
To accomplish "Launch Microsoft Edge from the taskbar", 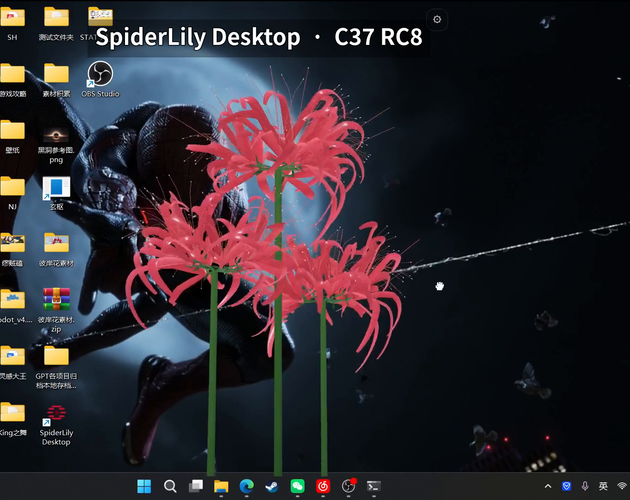I will (x=246, y=486).
